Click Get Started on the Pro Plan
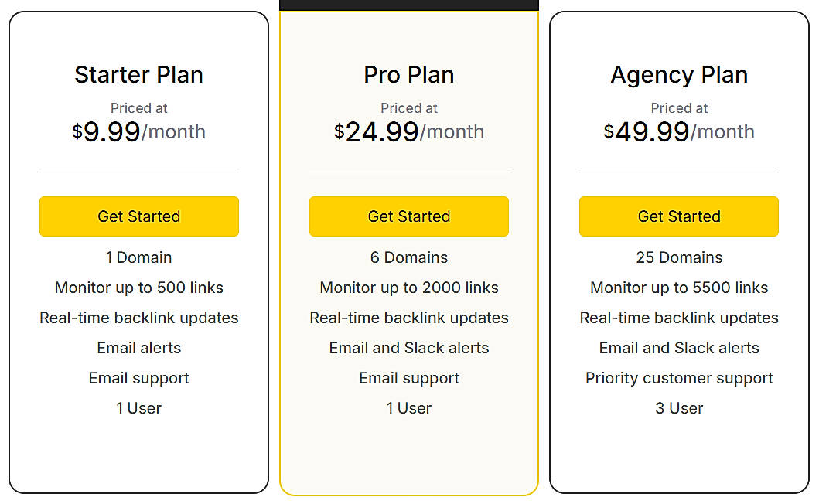Viewport: 819px width, 504px height. tap(408, 216)
